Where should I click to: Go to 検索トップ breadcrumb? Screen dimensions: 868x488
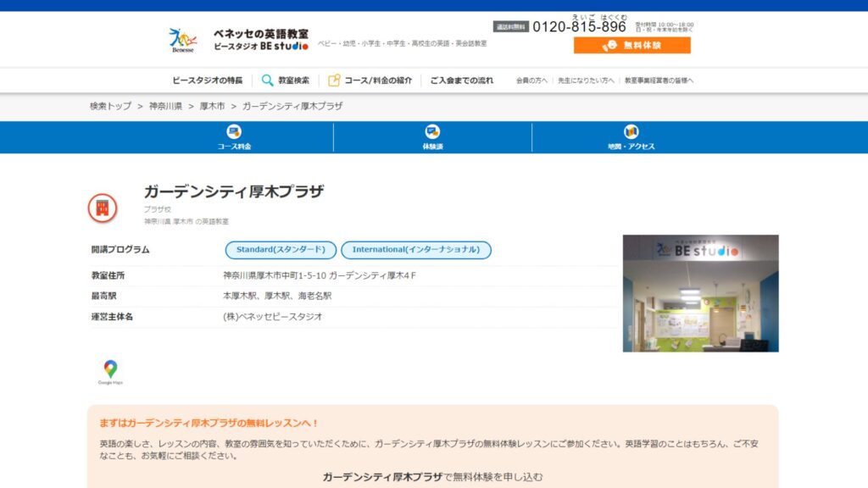coord(111,106)
